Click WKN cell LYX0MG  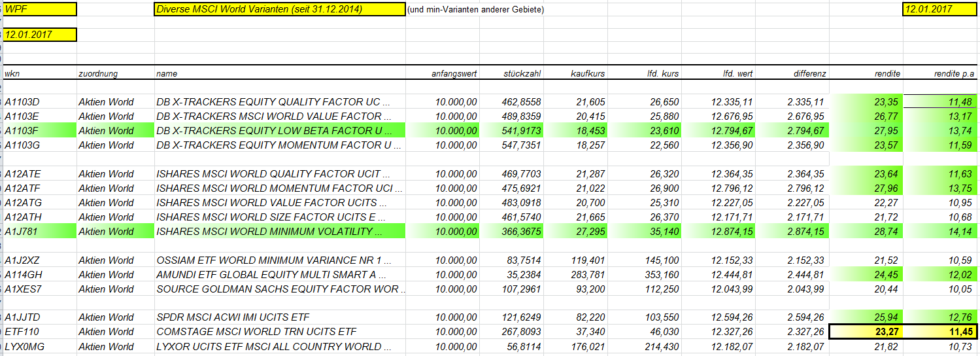pos(39,346)
